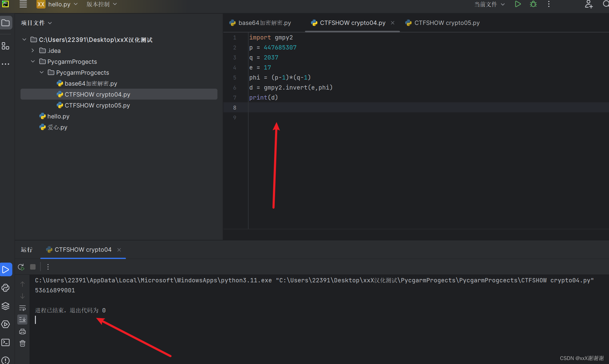
Task: Open the 版本控制 dropdown menu
Action: coord(101,4)
